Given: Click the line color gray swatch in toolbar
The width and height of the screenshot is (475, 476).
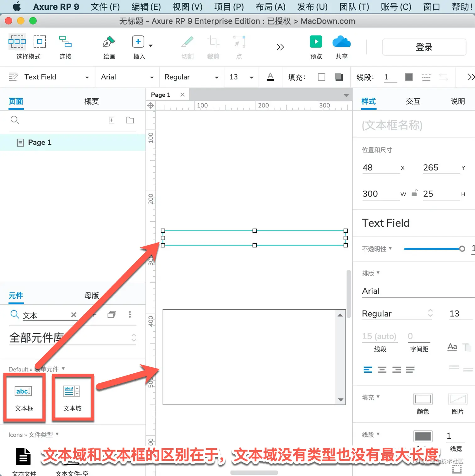Looking at the screenshot, I should 409,77.
